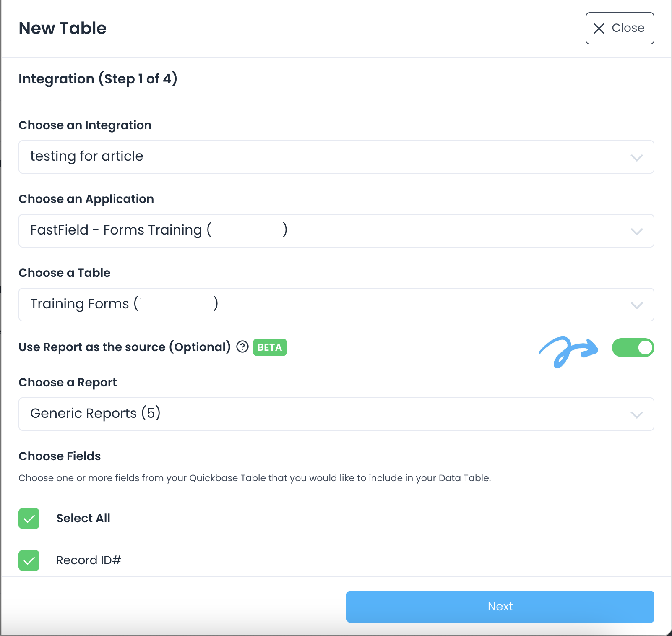Open the Training Forms table dropdown
The image size is (672, 636).
tap(336, 305)
